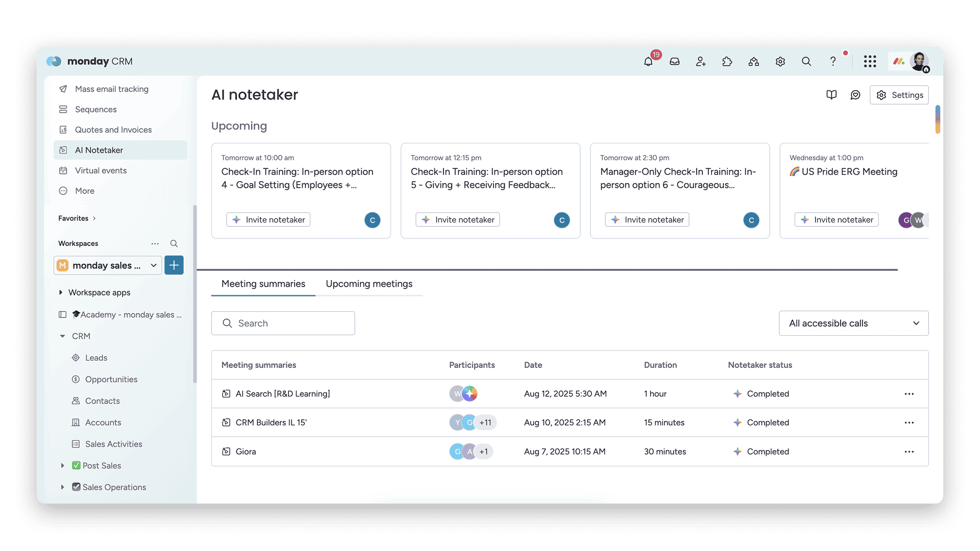Open the All accessible calls dropdown

coord(853,323)
